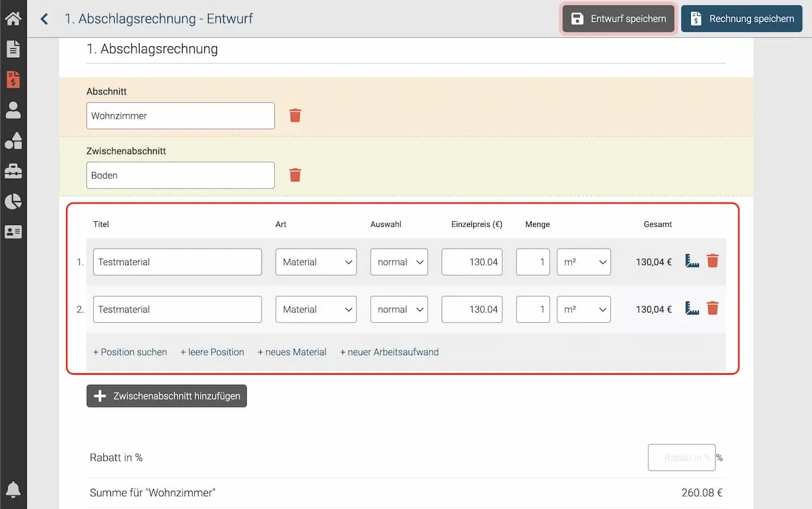This screenshot has width=812, height=509.
Task: Open the Art dropdown in position 1
Action: tap(316, 262)
